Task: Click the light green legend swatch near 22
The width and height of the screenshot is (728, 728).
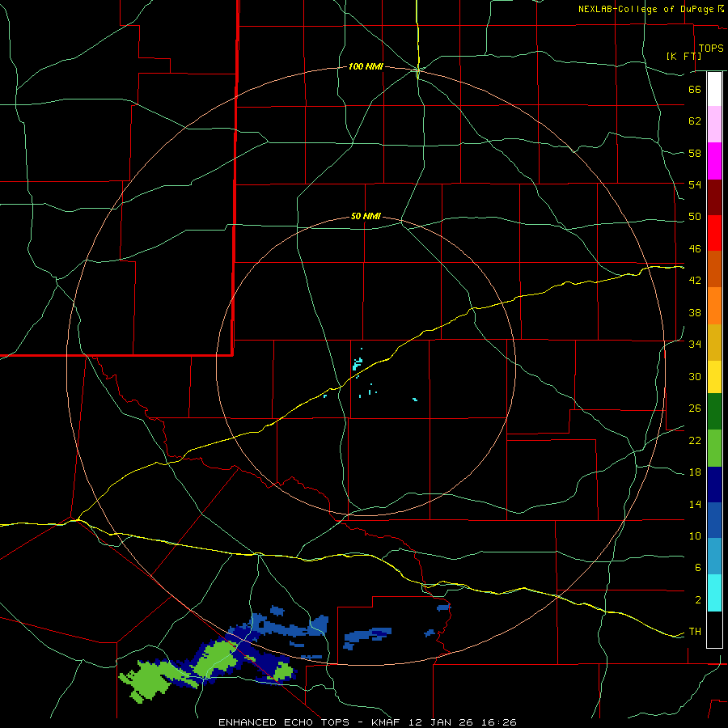Action: tap(714, 448)
